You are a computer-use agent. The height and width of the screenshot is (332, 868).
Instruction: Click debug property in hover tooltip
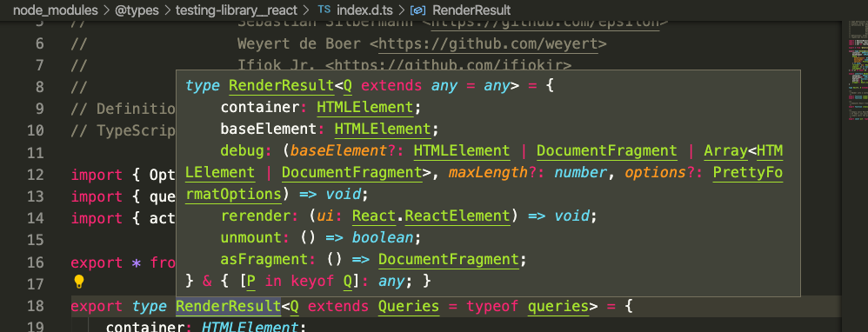pyautogui.click(x=242, y=151)
